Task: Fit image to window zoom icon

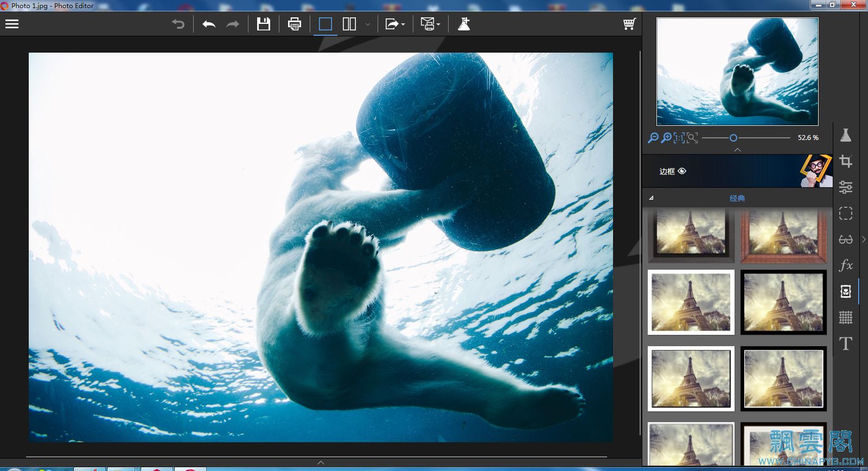Action: tap(692, 138)
